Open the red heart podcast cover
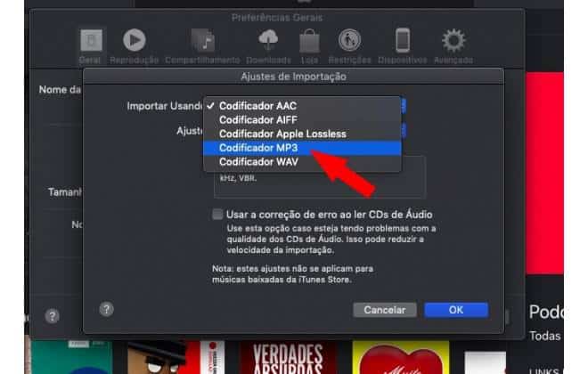The width and height of the screenshot is (588, 374). pyautogui.click(x=401, y=357)
